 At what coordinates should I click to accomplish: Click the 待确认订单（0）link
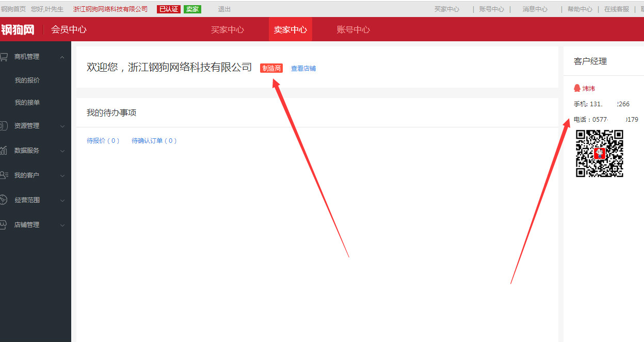coord(155,140)
